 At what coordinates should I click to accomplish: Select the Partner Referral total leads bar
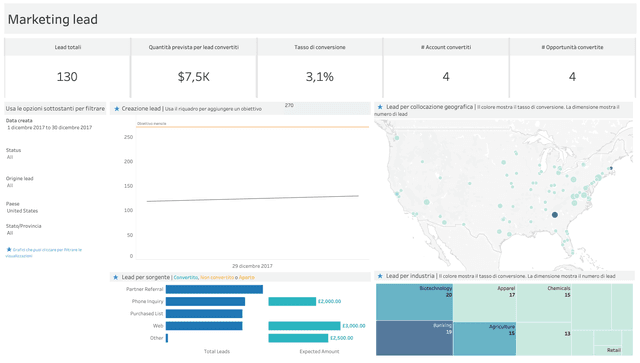tap(214, 289)
